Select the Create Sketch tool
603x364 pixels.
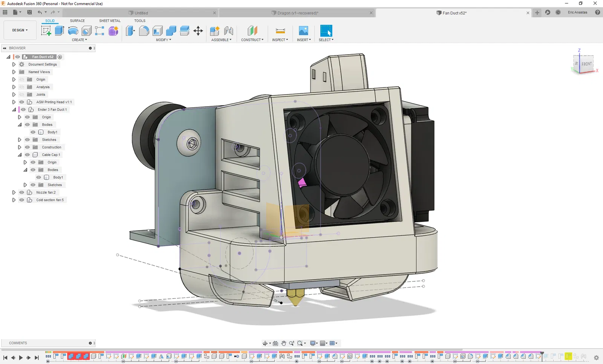point(46,31)
